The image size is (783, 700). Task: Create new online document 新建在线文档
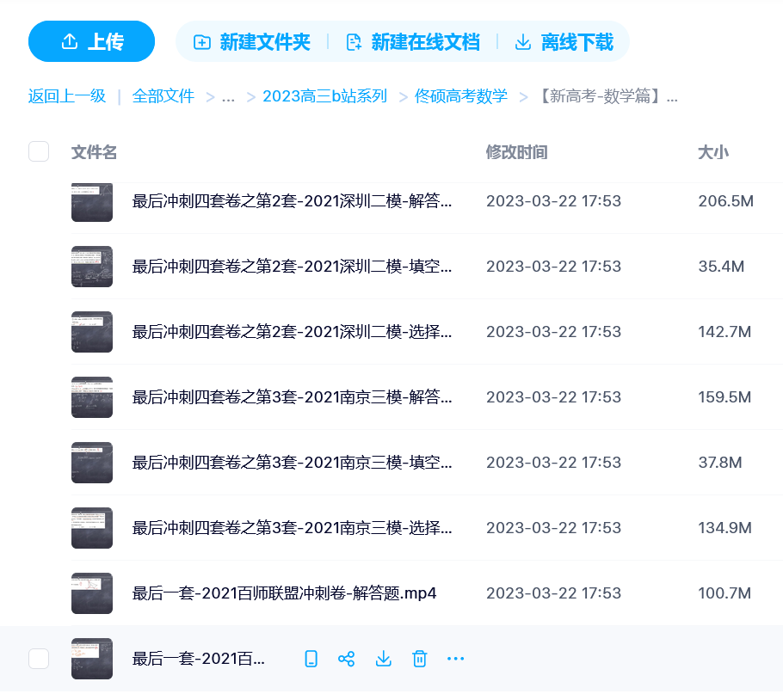pyautogui.click(x=413, y=42)
